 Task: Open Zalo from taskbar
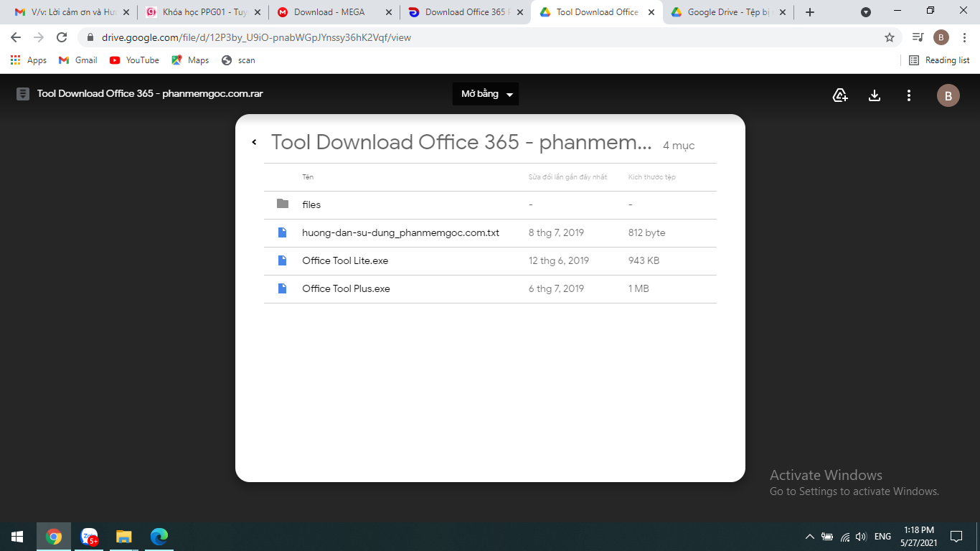(89, 537)
